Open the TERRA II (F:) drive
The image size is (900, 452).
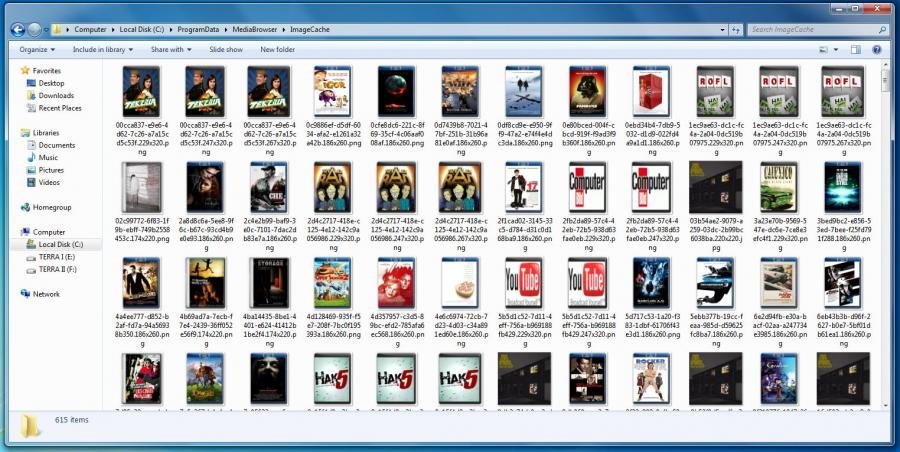point(58,269)
